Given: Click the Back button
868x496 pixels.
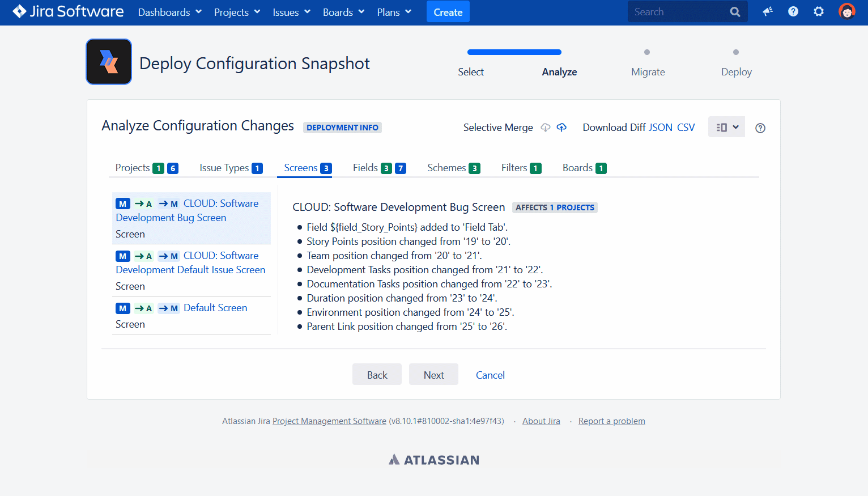Looking at the screenshot, I should pos(377,375).
